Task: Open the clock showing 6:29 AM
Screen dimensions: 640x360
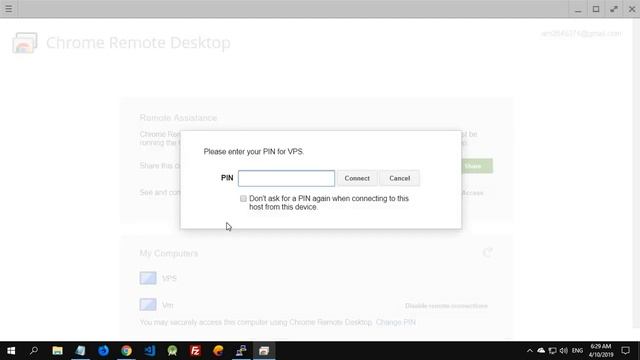Action: click(x=601, y=351)
